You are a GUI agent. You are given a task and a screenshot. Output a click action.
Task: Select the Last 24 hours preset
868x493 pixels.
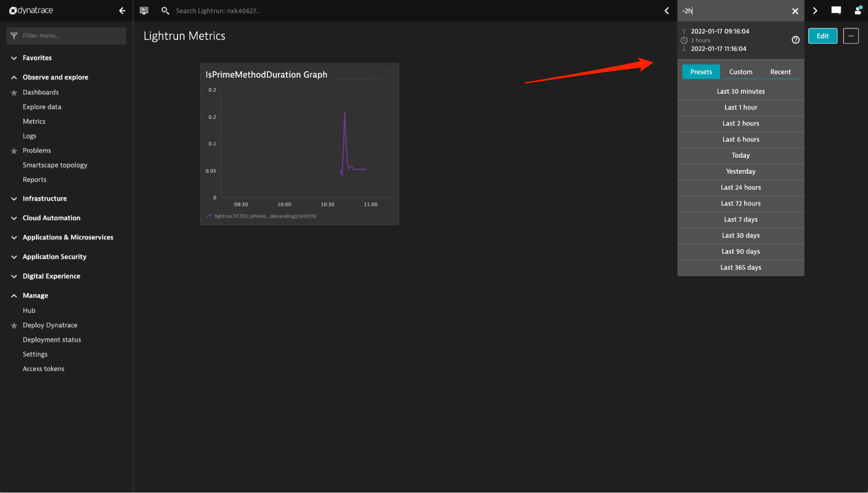click(x=740, y=187)
